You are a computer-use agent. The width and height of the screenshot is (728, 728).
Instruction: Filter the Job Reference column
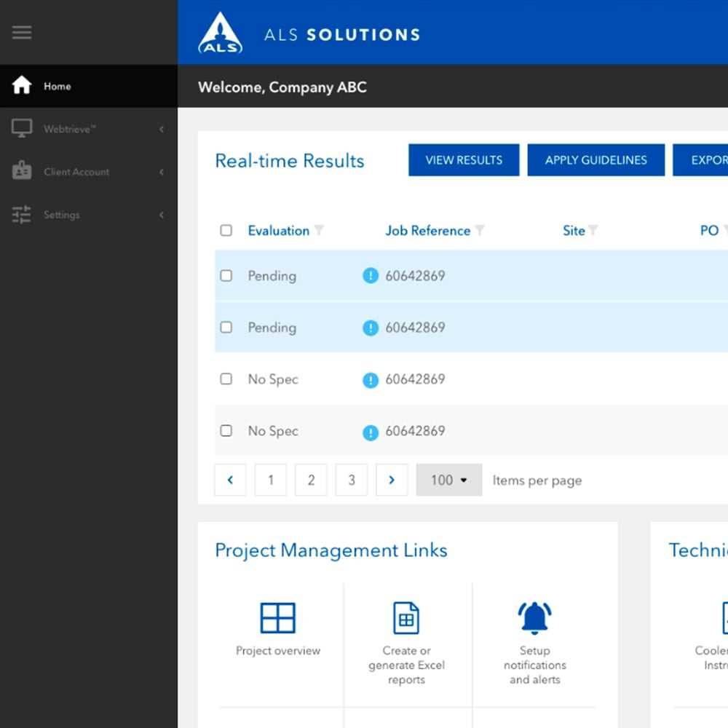[x=480, y=231]
